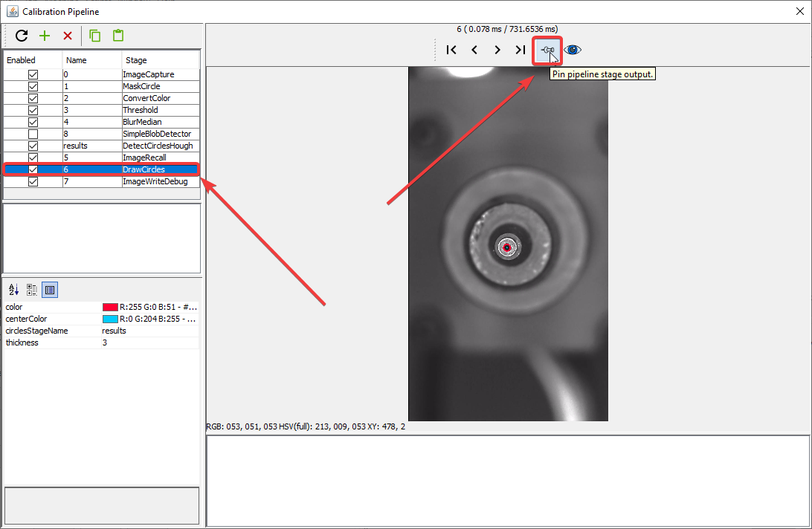Pin the pipeline stage output
This screenshot has height=529, width=812.
(547, 51)
